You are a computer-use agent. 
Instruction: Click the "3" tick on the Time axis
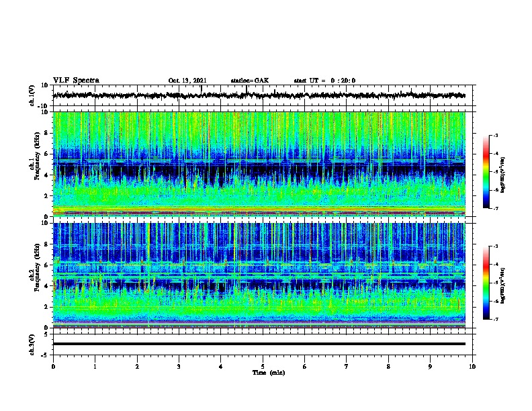(x=179, y=367)
